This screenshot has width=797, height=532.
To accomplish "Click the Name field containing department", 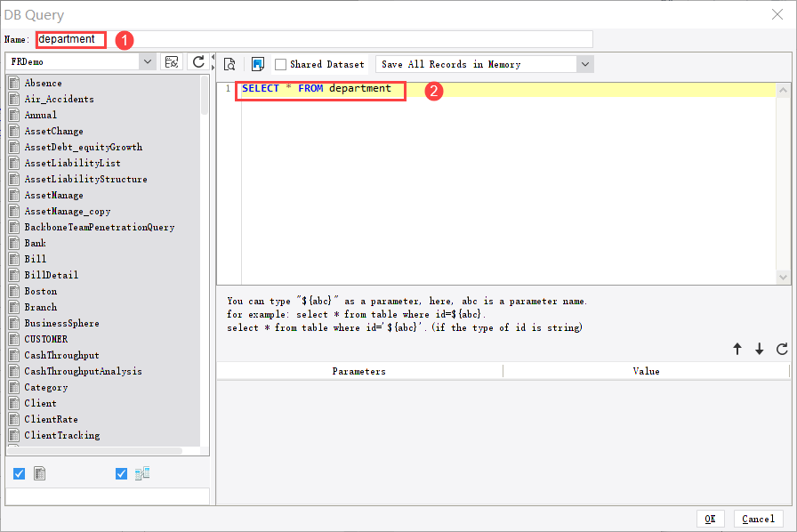I will click(x=70, y=39).
